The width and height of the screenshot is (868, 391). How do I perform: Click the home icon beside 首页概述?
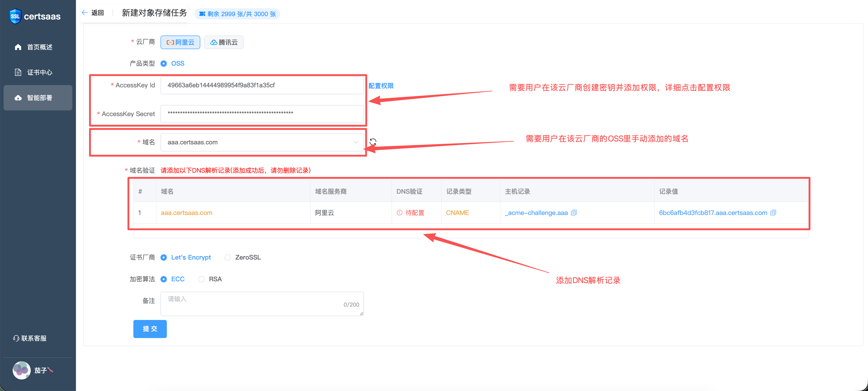18,47
